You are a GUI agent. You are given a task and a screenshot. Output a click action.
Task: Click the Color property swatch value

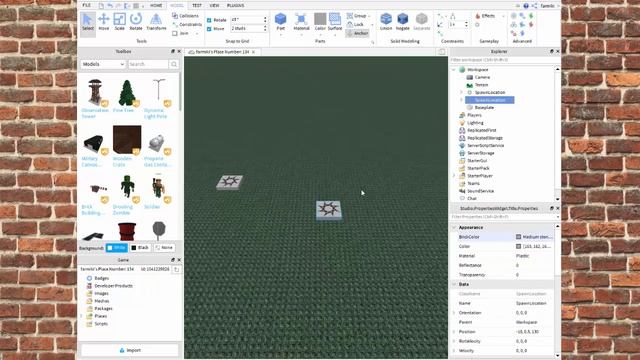(518, 247)
